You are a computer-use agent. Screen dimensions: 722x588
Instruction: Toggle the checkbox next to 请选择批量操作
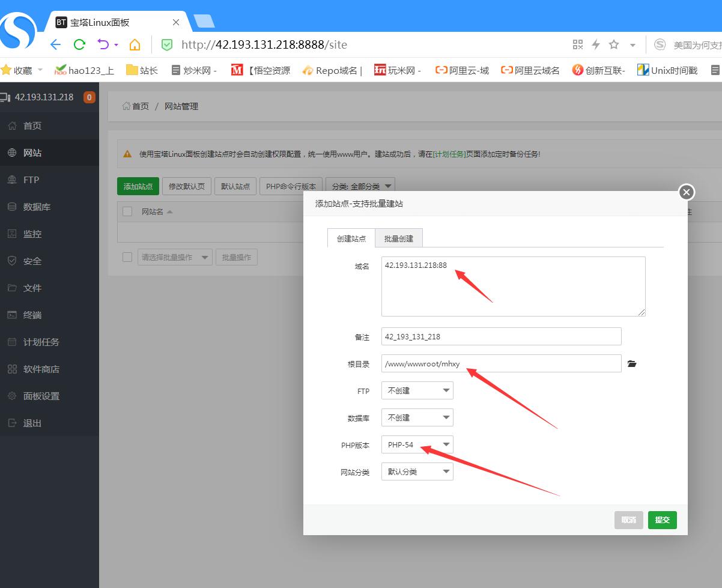click(x=127, y=257)
